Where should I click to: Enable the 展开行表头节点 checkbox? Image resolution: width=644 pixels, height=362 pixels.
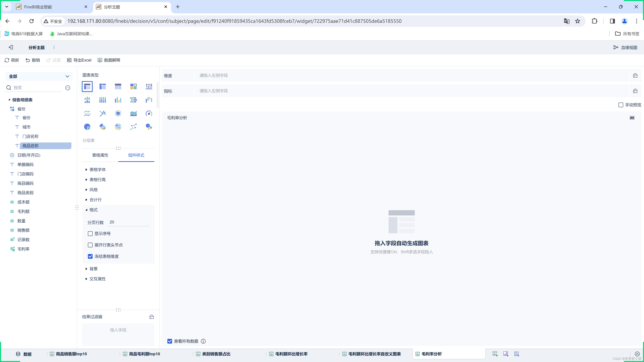pos(90,245)
